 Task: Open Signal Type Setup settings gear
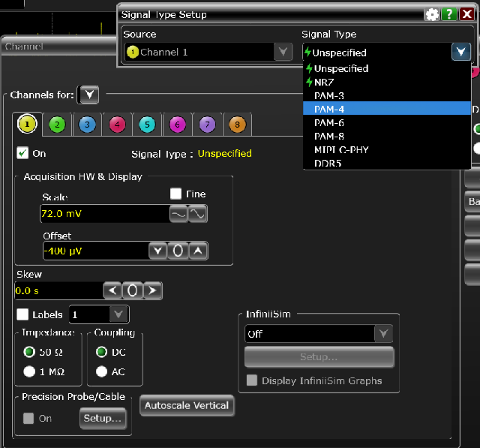click(432, 14)
